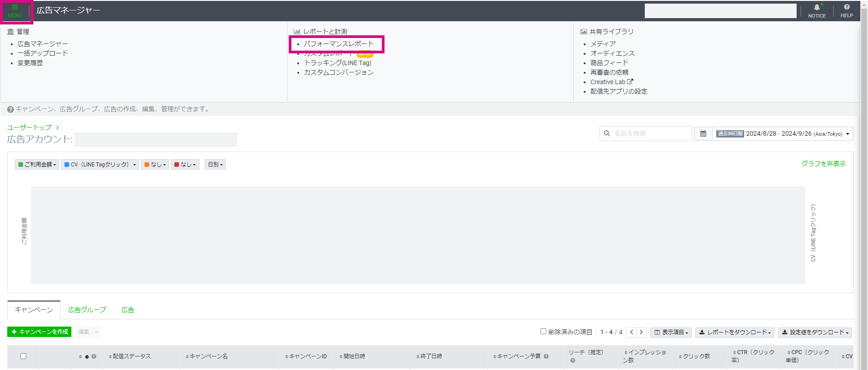Sort by CPC (クリック単価) column
The image size is (868, 370).
pyautogui.click(x=807, y=356)
